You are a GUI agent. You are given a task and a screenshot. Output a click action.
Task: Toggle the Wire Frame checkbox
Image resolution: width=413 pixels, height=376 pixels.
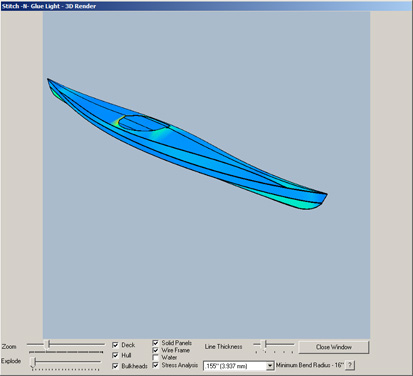pyautogui.click(x=155, y=350)
